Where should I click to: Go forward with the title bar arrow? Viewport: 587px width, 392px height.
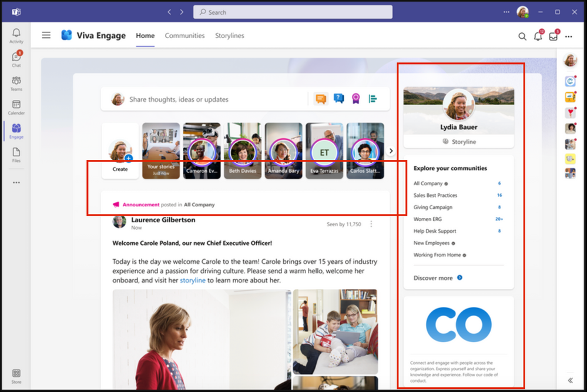point(182,12)
